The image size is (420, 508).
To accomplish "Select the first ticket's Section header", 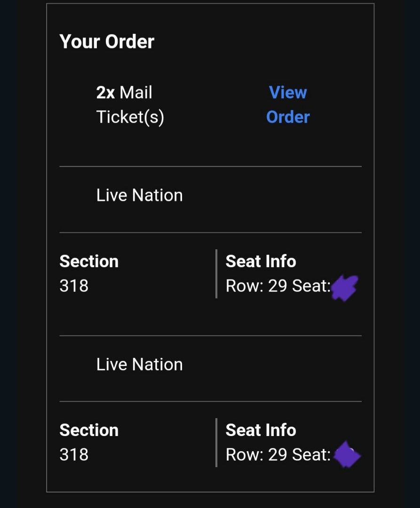I will point(89,261).
